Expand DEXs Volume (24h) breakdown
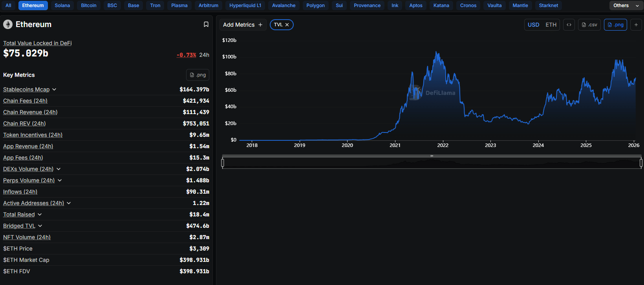Viewport: 644px width, 285px height. tap(59, 169)
